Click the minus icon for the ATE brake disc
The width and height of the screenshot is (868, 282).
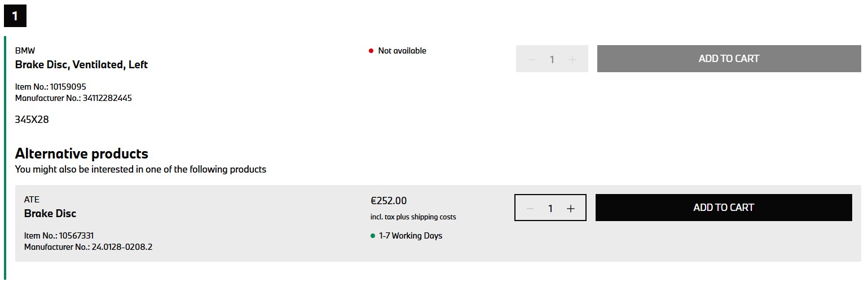(x=530, y=209)
